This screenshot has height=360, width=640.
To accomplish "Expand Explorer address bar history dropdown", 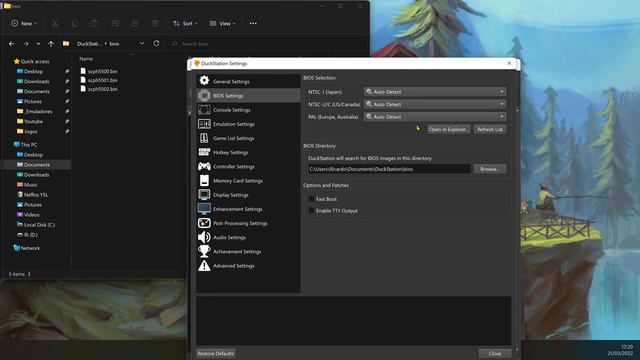I will 142,43.
